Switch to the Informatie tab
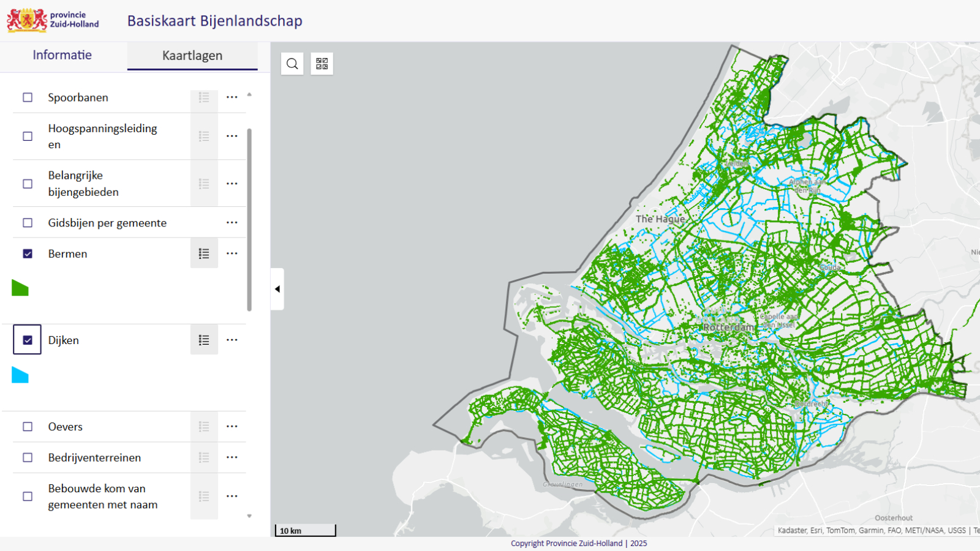Viewport: 980px width, 551px height. coord(62,55)
